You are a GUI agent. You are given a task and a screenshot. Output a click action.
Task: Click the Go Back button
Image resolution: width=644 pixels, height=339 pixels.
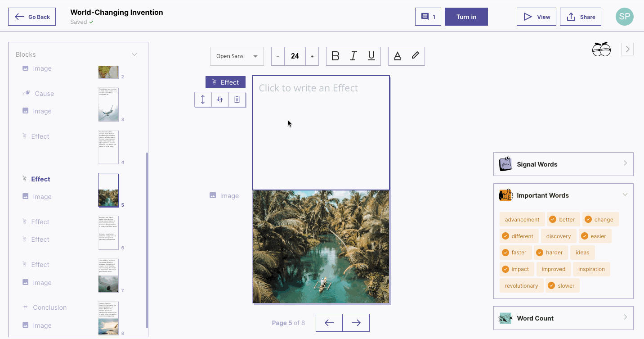32,17
